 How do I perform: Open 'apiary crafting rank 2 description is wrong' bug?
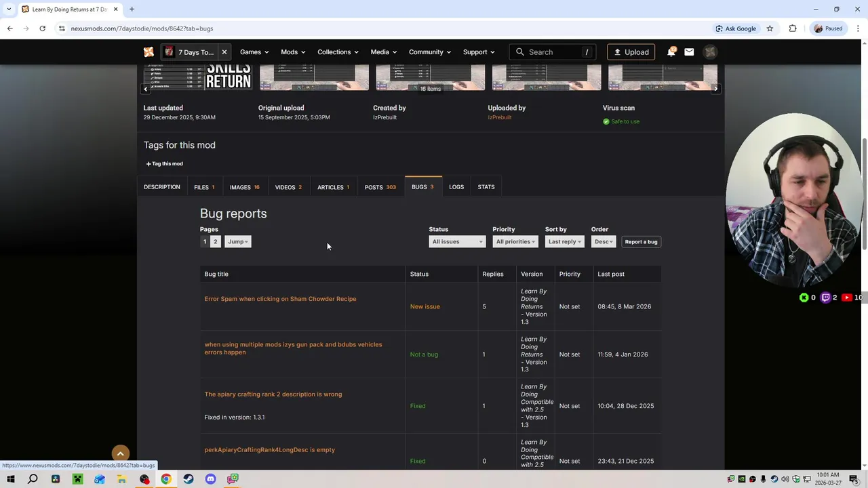(x=273, y=394)
